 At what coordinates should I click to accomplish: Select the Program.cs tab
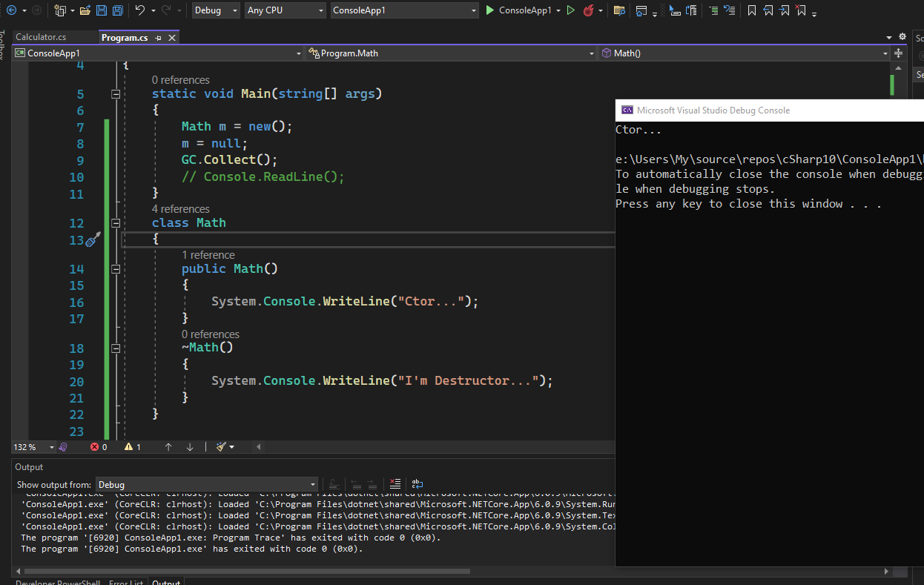point(124,37)
